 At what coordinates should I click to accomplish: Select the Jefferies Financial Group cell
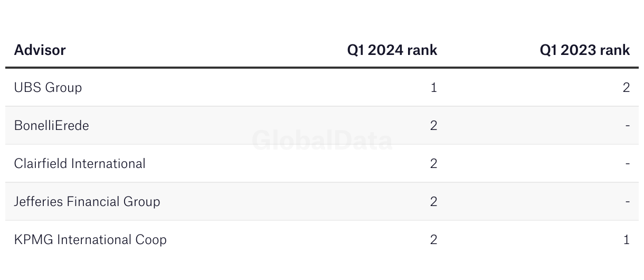click(87, 201)
